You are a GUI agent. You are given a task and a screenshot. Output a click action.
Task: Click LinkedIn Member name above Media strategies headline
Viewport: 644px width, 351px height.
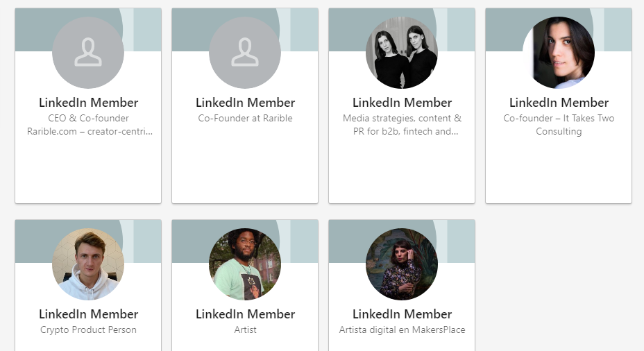pyautogui.click(x=402, y=103)
